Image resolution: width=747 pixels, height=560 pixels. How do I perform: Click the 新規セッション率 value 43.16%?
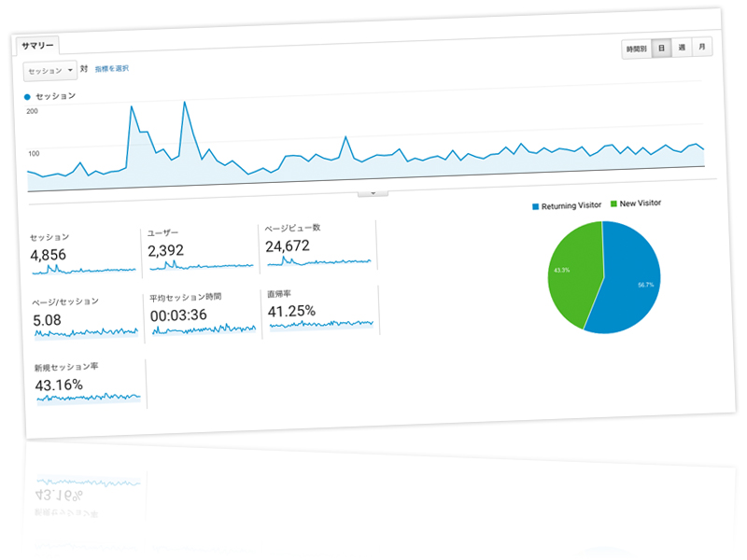[x=59, y=385]
